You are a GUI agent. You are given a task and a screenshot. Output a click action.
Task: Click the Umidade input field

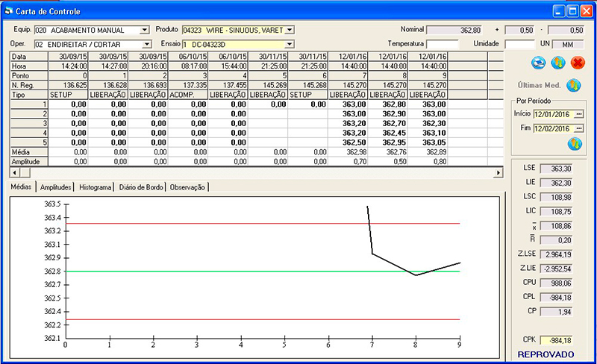[x=519, y=45]
